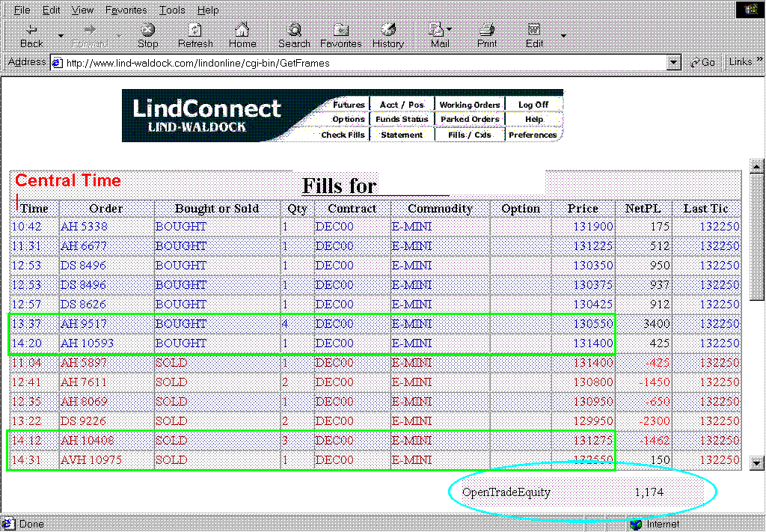The height and width of the screenshot is (532, 766).
Task: Open Funds Status page
Action: [x=402, y=119]
